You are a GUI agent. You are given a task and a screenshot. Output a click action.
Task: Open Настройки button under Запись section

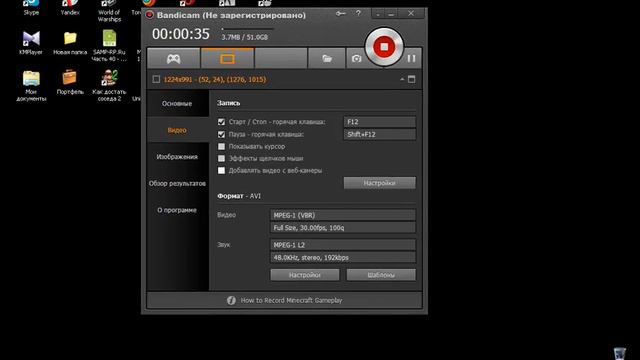[x=380, y=183]
